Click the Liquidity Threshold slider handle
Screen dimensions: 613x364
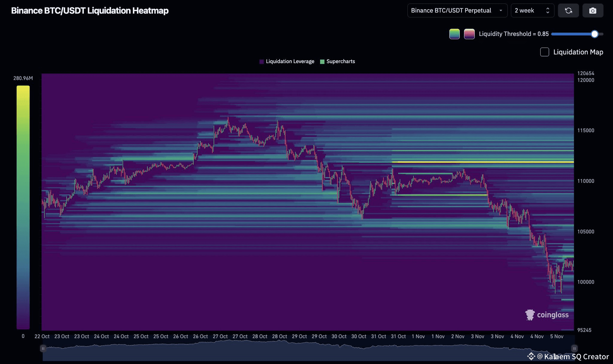pyautogui.click(x=594, y=34)
